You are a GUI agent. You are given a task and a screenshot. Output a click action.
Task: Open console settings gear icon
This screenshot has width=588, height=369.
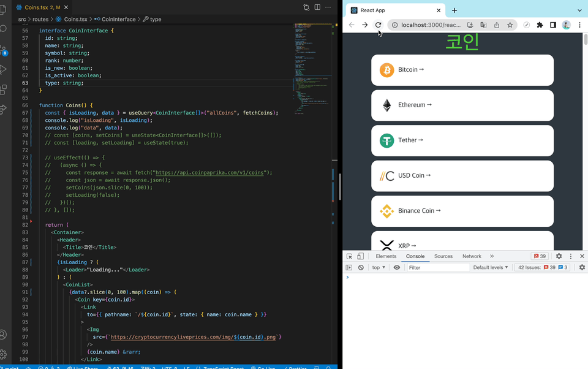click(x=582, y=267)
